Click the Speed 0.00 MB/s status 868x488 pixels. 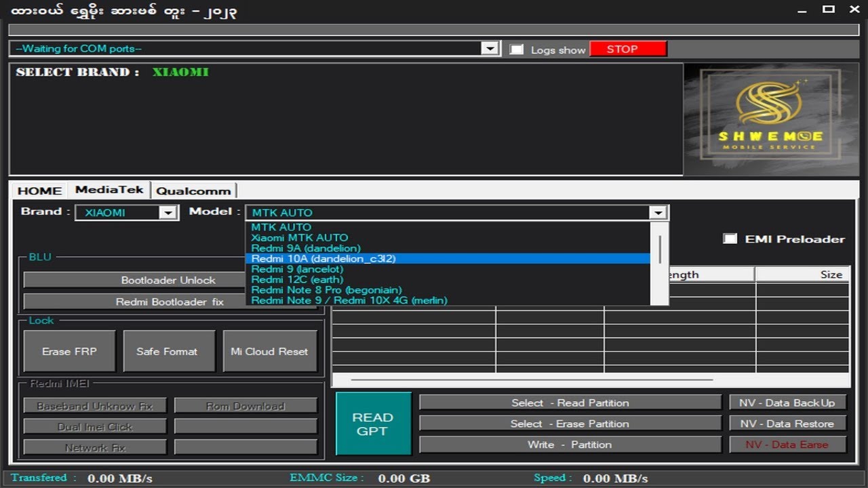click(591, 478)
